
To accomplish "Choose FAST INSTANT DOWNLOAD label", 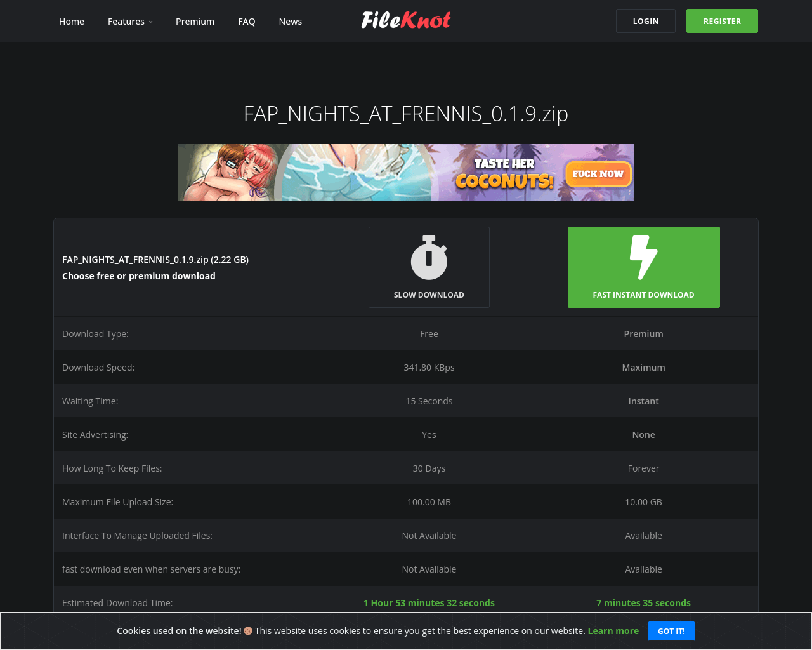I will [643, 295].
